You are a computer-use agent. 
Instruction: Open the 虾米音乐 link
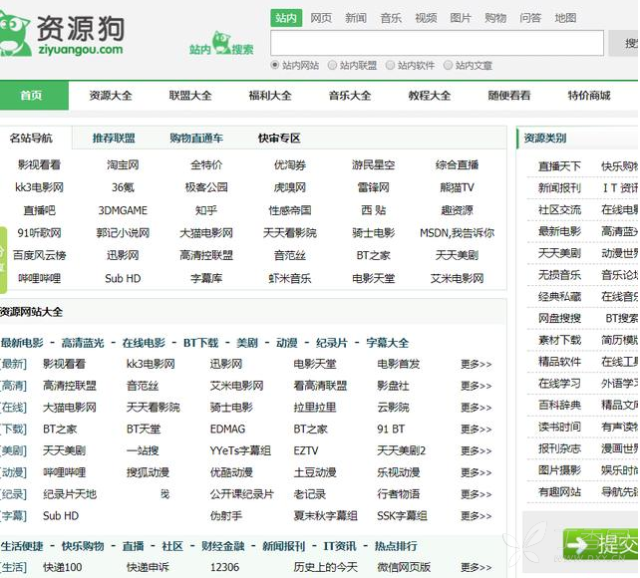290,278
